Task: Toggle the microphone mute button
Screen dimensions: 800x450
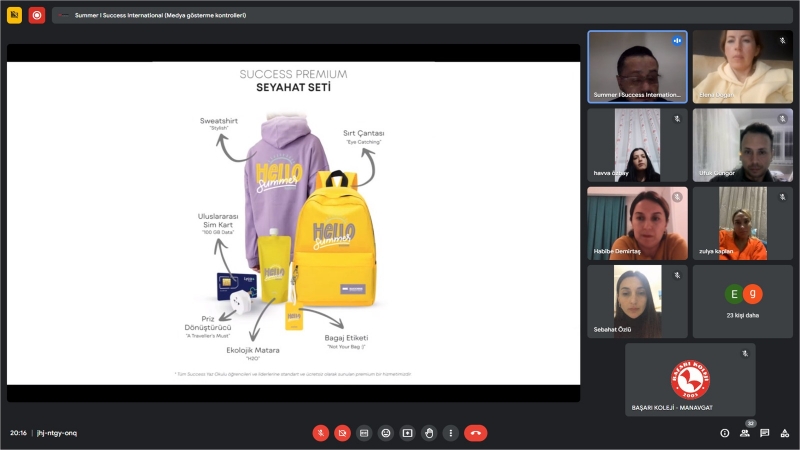Action: 320,433
